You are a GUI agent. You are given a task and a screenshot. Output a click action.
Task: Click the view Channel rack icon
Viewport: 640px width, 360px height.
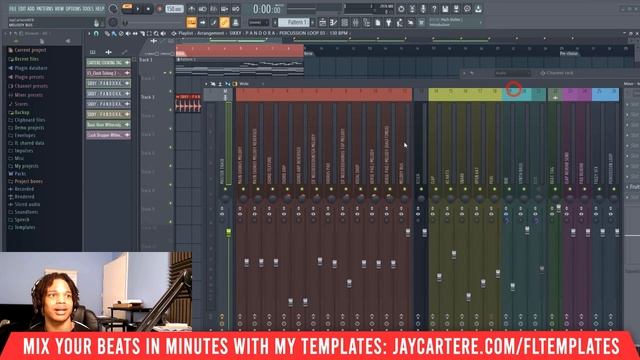coord(344,22)
